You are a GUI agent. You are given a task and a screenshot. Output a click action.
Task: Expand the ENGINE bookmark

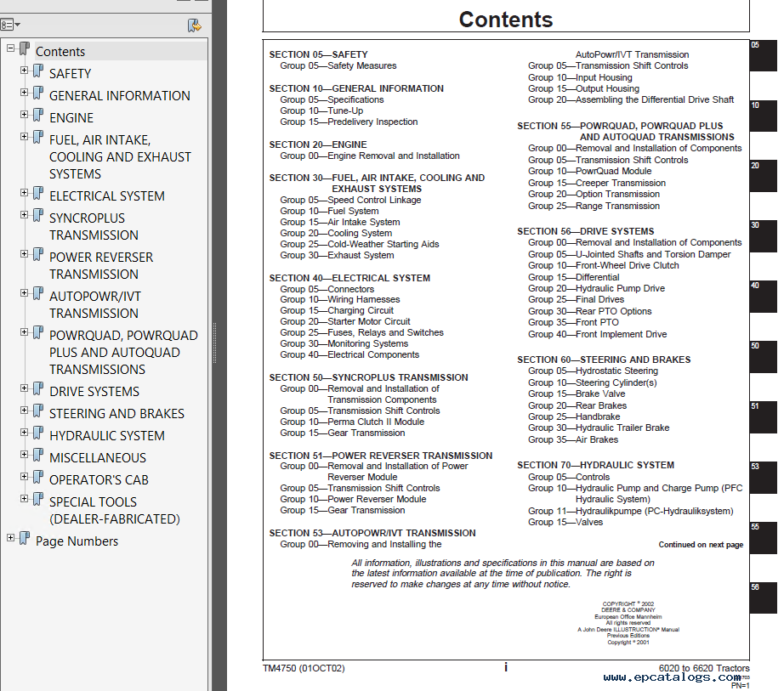24,115
